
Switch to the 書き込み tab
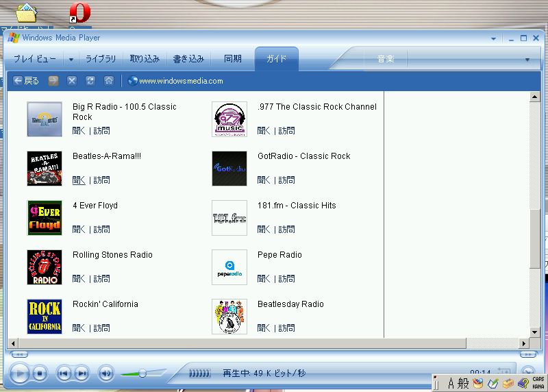(188, 59)
